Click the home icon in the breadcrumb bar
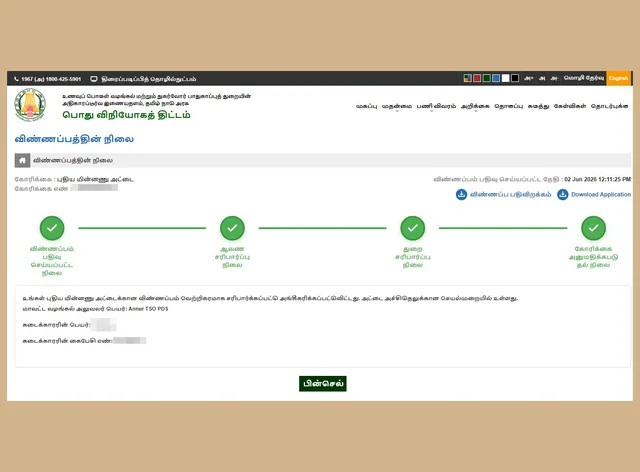Image resolution: width=640 pixels, height=472 pixels. [x=22, y=160]
